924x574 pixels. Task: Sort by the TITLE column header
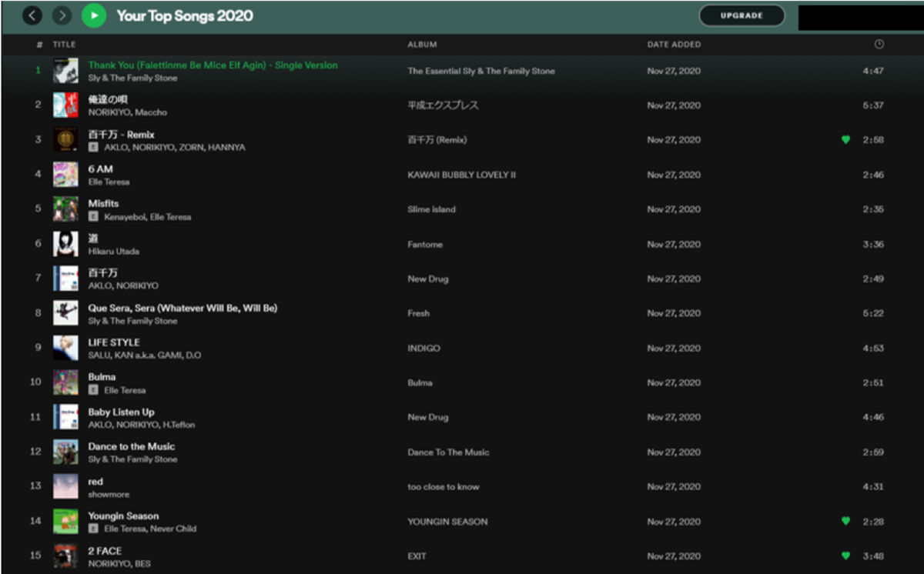click(x=64, y=45)
